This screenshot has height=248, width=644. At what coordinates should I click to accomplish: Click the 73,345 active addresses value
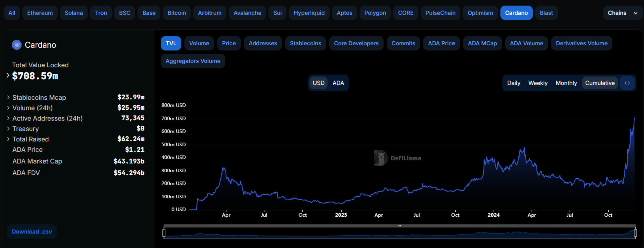coord(133,118)
